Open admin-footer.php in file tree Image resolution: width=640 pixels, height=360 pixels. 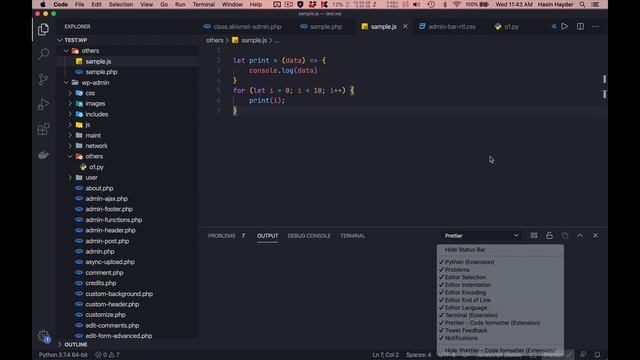point(109,209)
